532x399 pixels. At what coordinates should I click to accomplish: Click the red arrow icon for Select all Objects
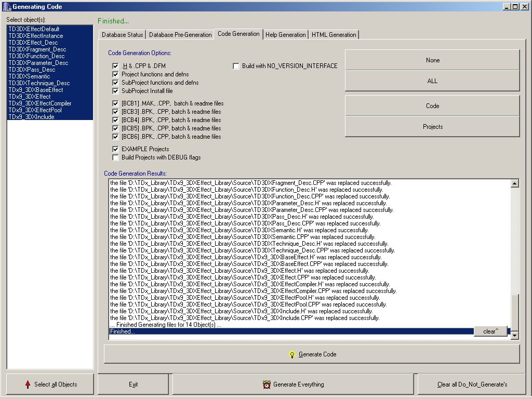tap(28, 384)
